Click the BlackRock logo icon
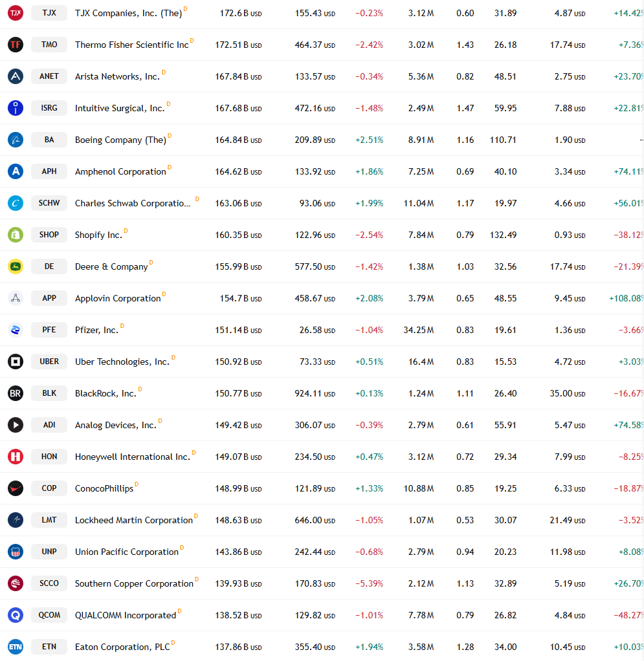 (x=16, y=393)
